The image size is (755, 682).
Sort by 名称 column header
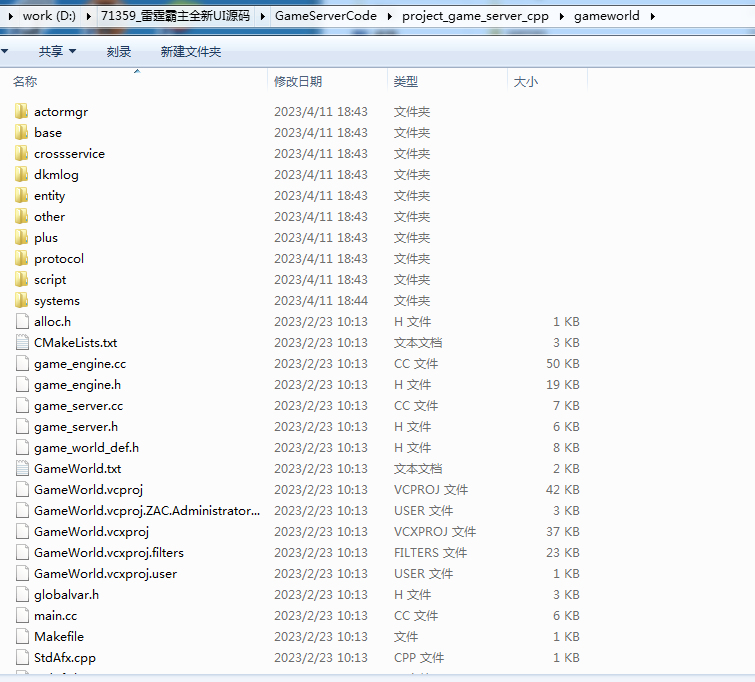25,82
